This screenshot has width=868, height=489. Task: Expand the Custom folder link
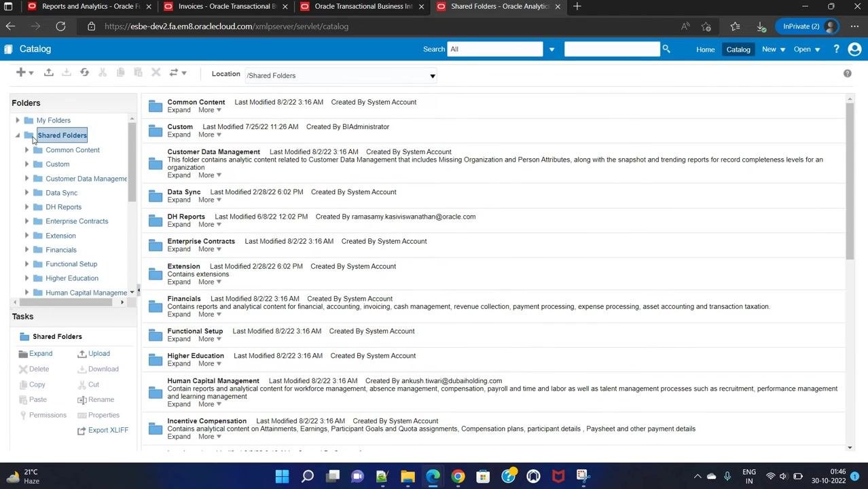click(x=179, y=135)
